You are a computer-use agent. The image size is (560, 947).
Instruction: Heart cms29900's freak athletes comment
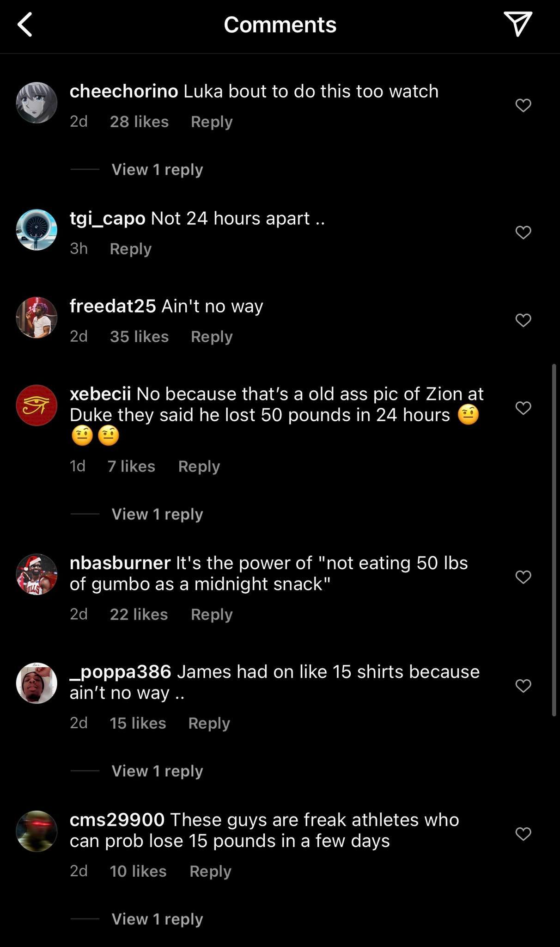pos(523,834)
